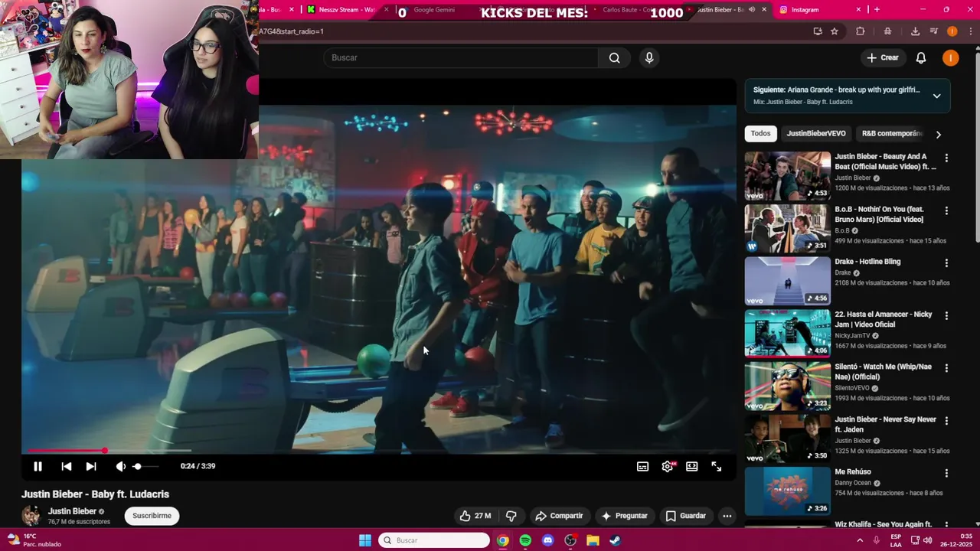Start voice search with the microphone icon

tap(649, 57)
